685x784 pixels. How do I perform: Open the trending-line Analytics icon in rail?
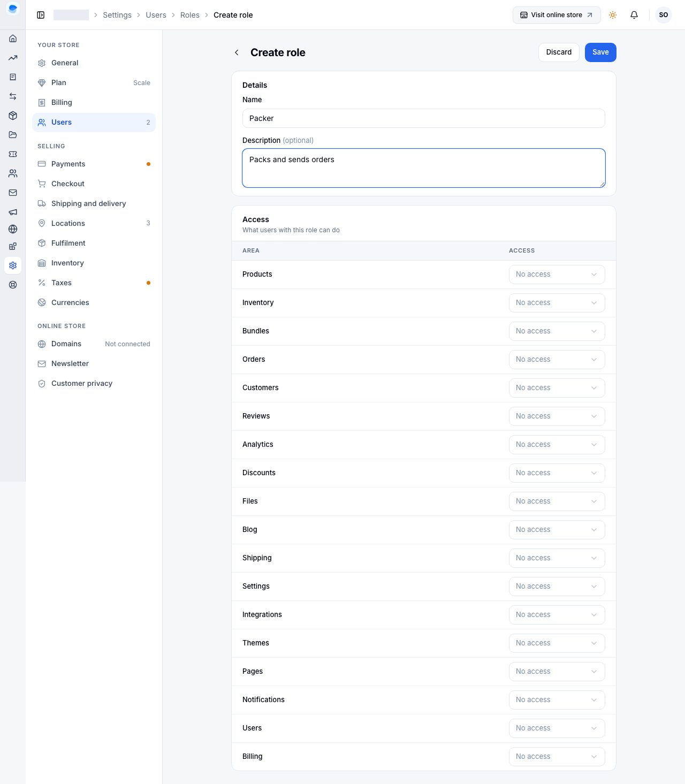(x=13, y=58)
